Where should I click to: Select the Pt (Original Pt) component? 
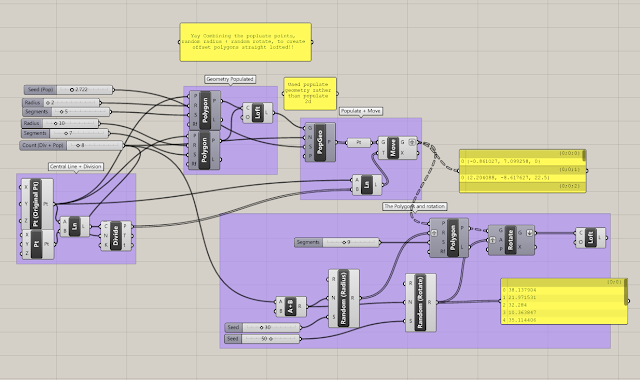click(x=37, y=204)
